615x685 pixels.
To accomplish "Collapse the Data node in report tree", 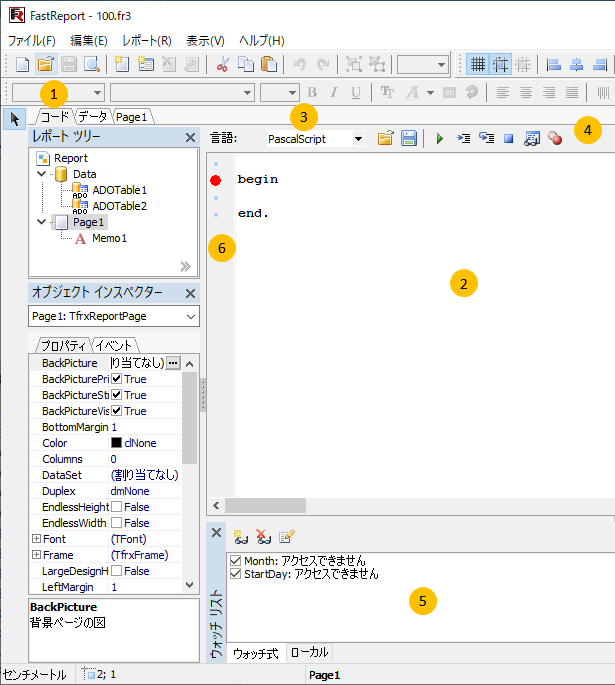I will coord(41,174).
